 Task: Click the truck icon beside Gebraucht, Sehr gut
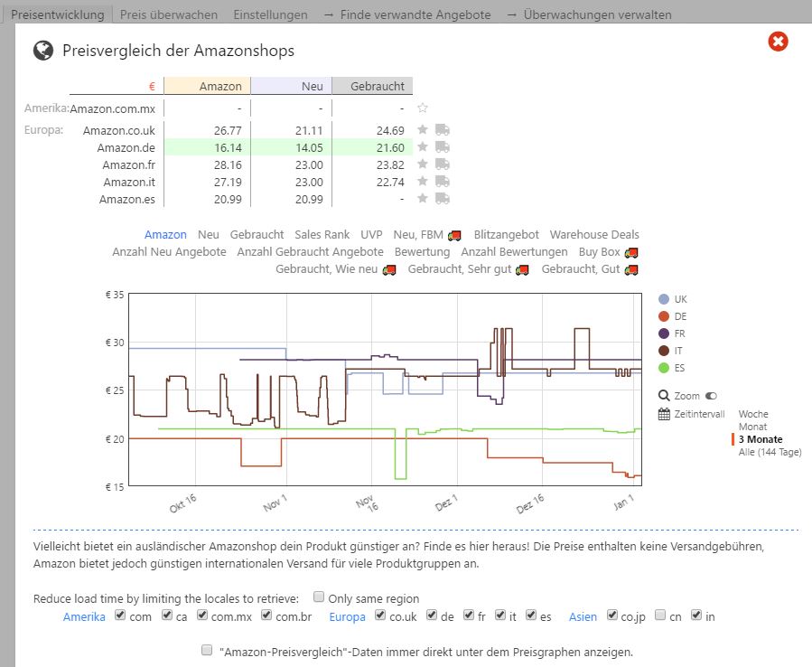[x=523, y=269]
